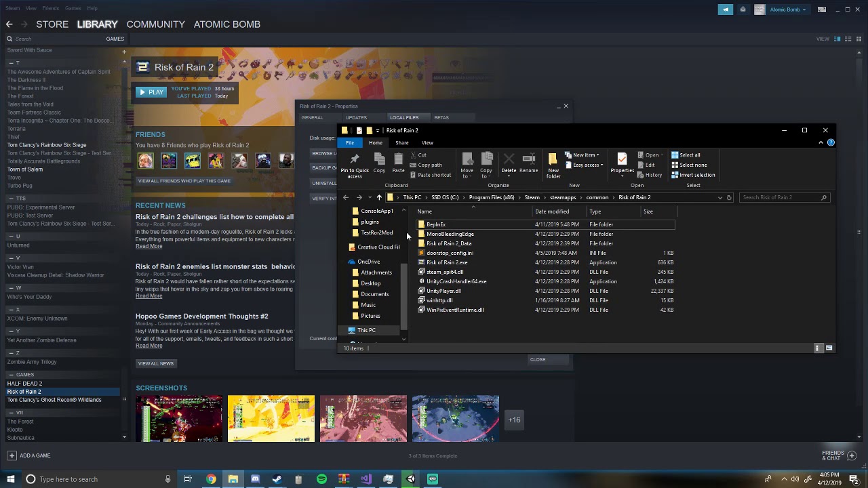Open Explorer Help question mark icon
Image resolution: width=868 pixels, height=488 pixels.
(x=831, y=142)
